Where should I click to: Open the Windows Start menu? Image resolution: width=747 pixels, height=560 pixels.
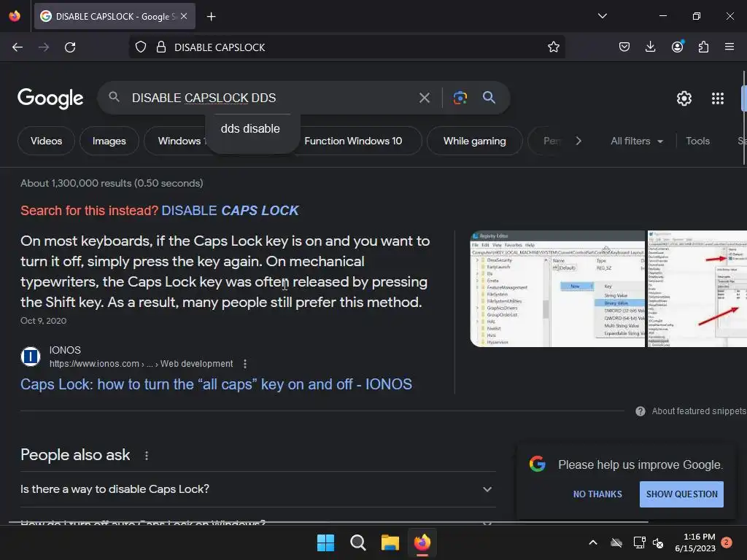(x=326, y=542)
